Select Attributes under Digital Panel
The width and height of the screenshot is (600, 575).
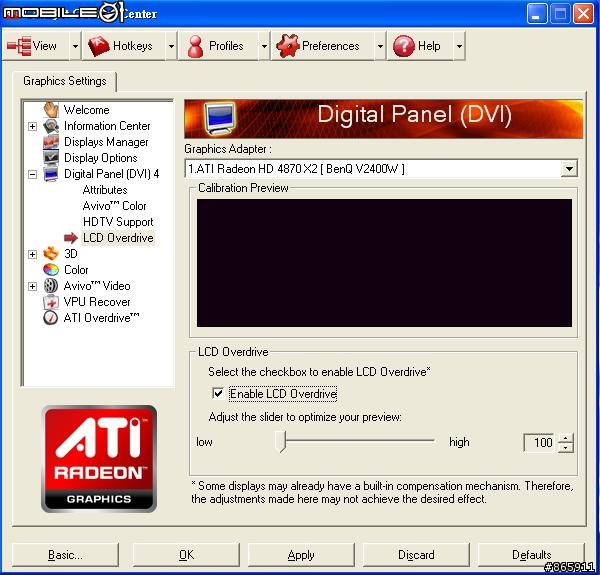pos(105,190)
